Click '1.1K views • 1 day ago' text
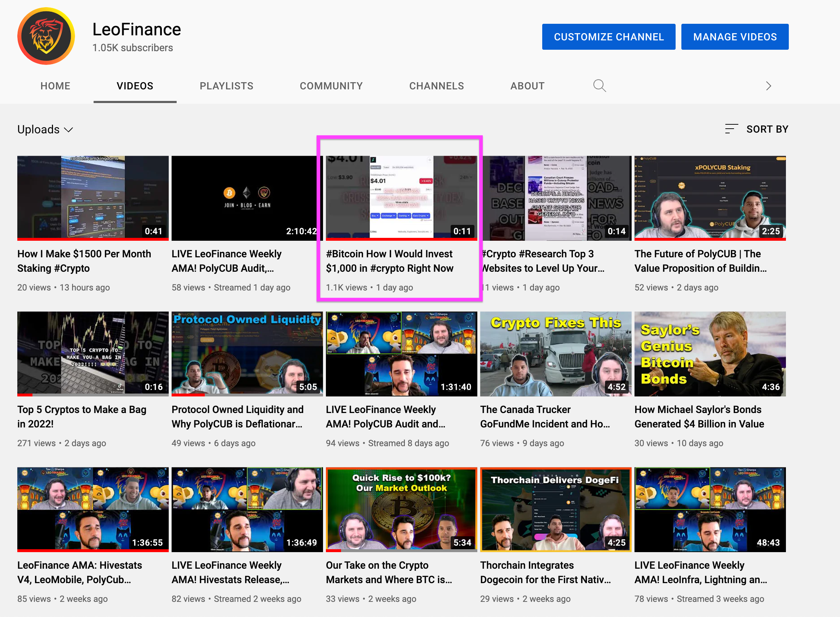Viewport: 840px width, 617px height. [x=369, y=288]
